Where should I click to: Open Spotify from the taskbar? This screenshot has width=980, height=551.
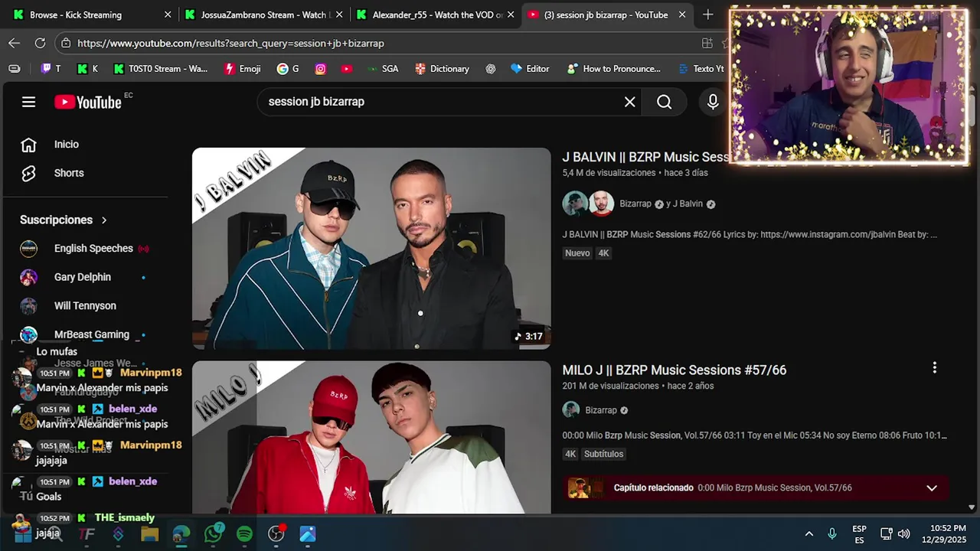pos(244,533)
